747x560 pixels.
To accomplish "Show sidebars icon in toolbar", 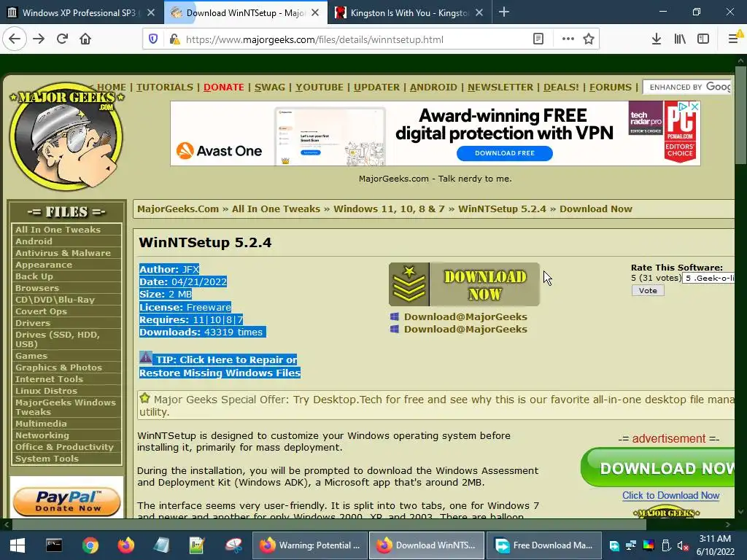I will coord(703,39).
